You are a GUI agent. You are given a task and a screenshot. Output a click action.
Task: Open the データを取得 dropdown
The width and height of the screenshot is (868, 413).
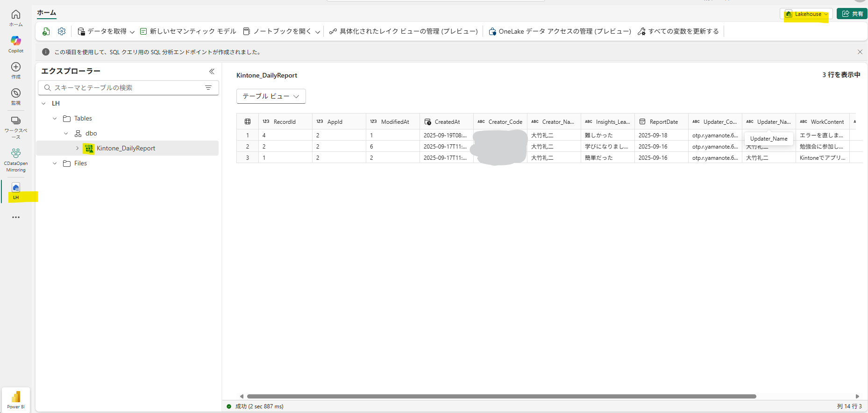106,31
